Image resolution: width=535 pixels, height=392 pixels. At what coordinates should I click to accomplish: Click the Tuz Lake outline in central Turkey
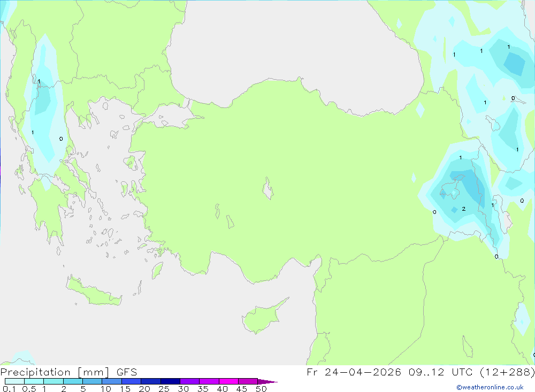268,189
